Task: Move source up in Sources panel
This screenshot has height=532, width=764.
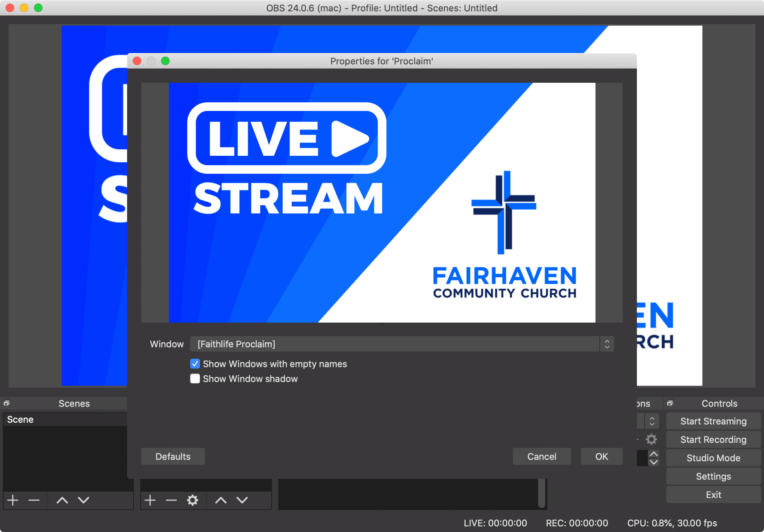Action: pyautogui.click(x=221, y=500)
